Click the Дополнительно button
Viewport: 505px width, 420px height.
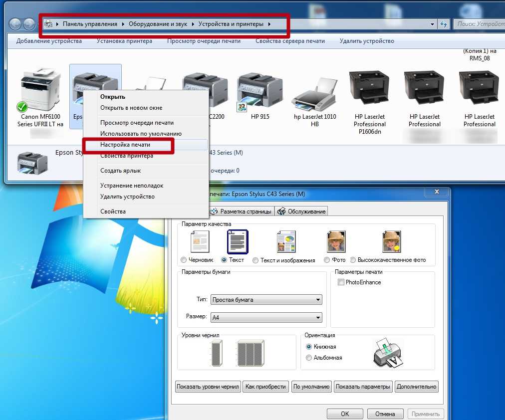pos(416,387)
